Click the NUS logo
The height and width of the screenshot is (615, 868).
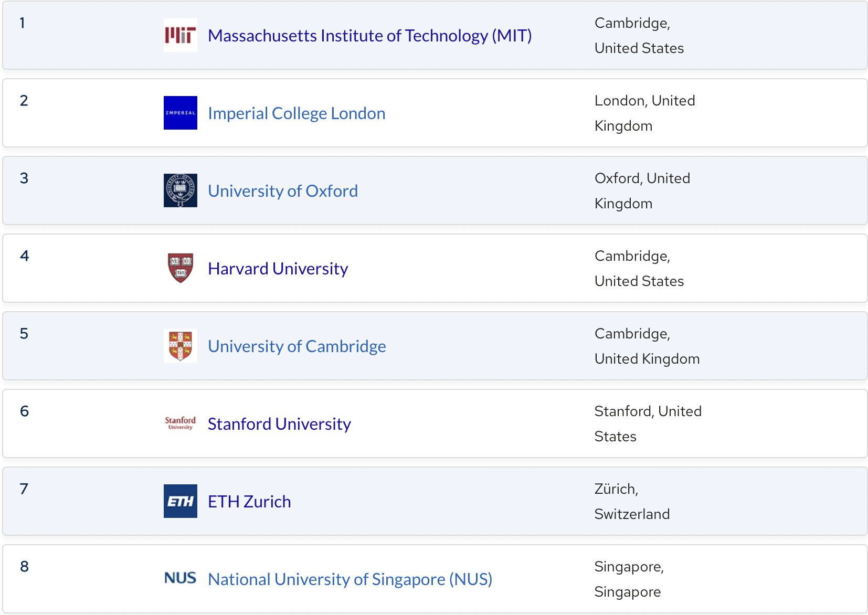(x=180, y=579)
